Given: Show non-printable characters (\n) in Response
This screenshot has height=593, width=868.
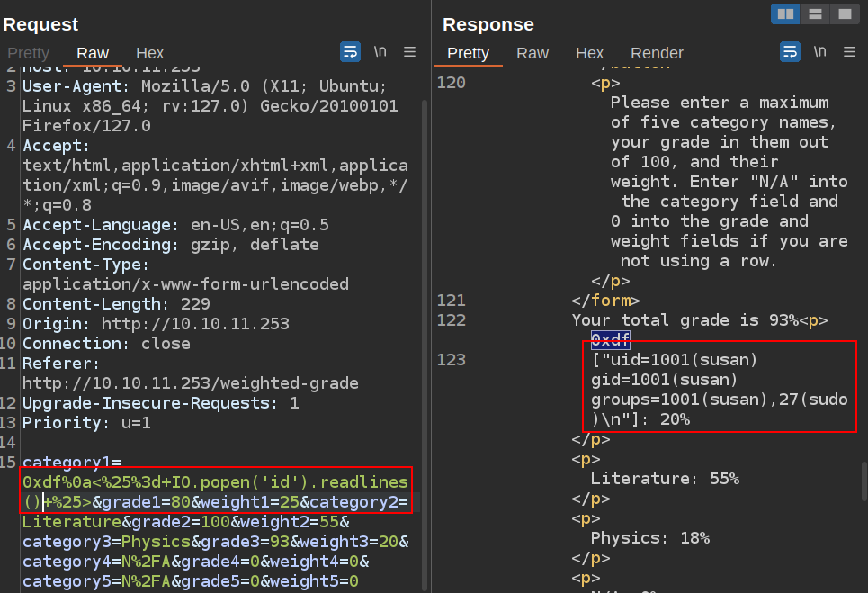Looking at the screenshot, I should pos(820,51).
